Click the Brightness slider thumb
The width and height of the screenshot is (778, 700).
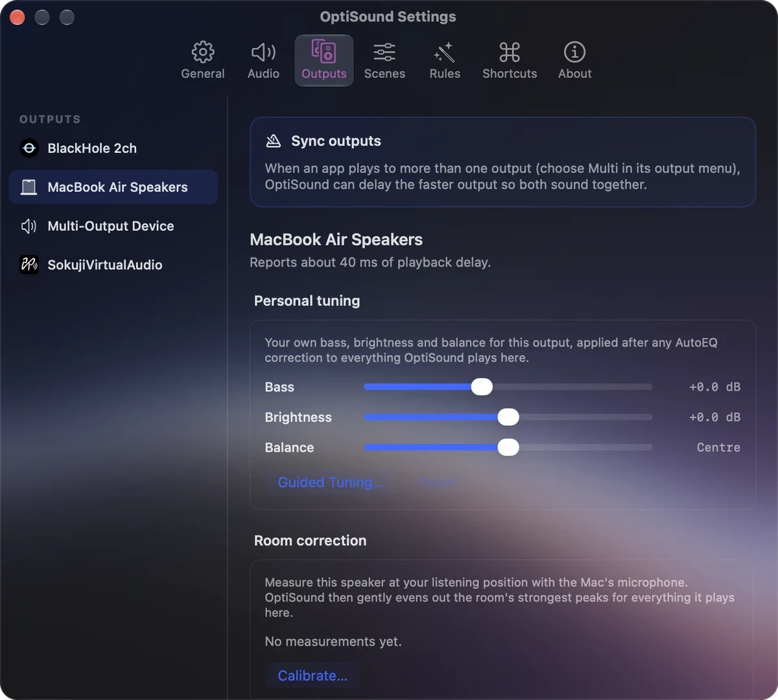click(508, 417)
